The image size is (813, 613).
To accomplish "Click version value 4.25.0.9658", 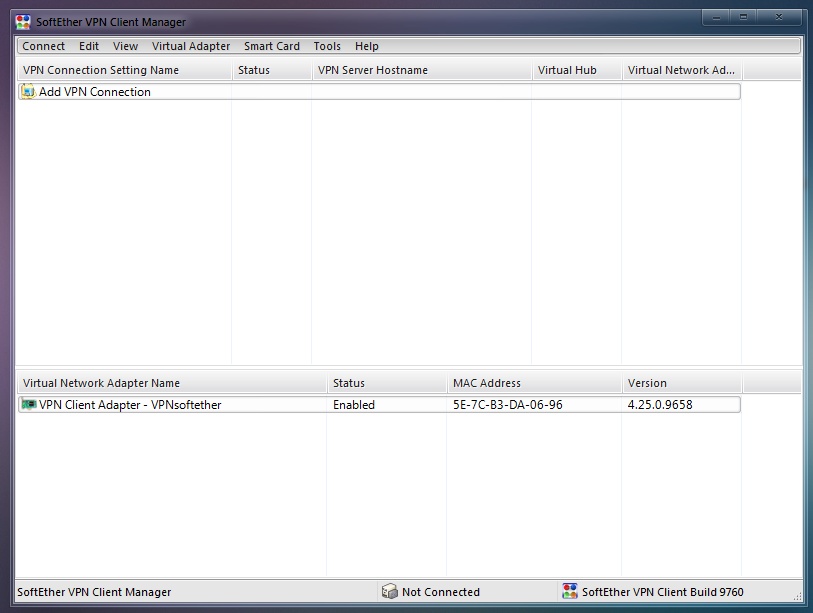I will pyautogui.click(x=660, y=405).
